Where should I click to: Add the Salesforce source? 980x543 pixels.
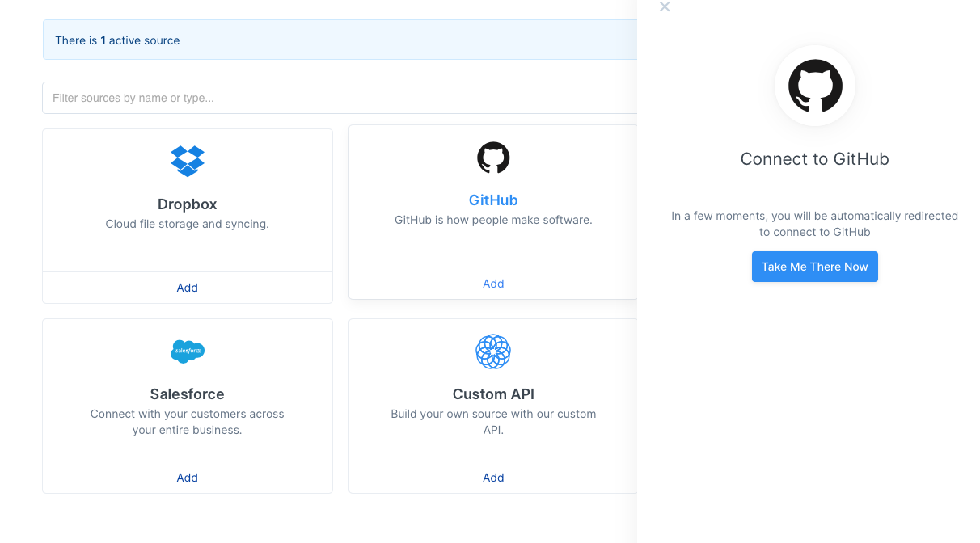(188, 478)
